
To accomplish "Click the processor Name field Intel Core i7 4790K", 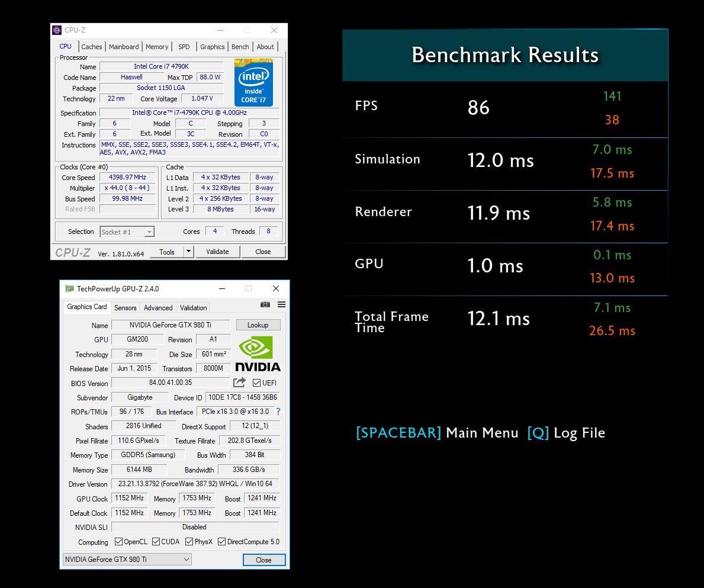I will [x=161, y=66].
